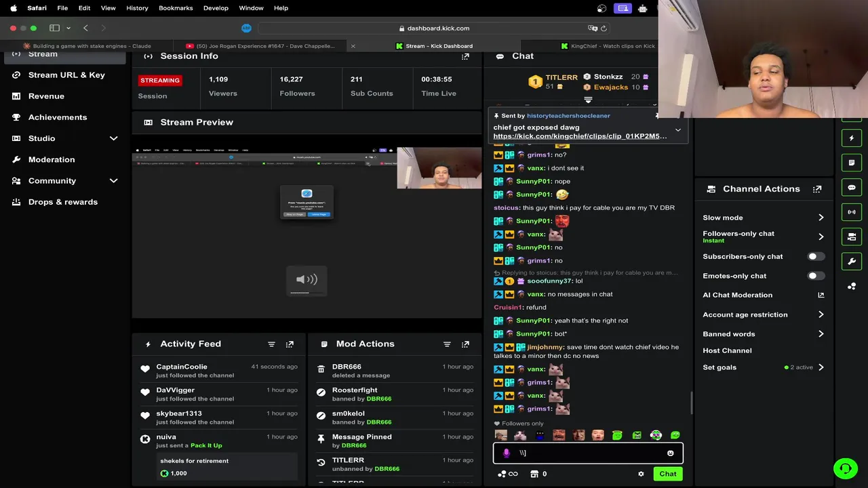Open the wrench tools icon in right rail
The height and width of the screenshot is (488, 868).
852,262
